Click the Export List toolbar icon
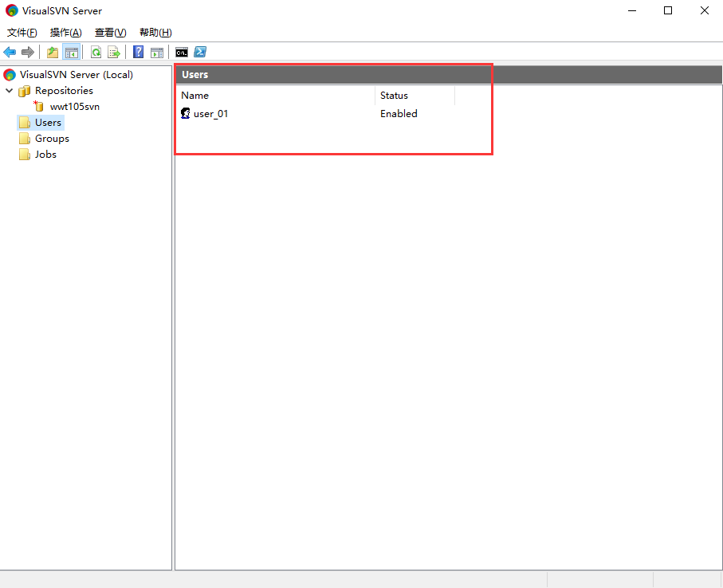The image size is (723, 588). coord(114,53)
